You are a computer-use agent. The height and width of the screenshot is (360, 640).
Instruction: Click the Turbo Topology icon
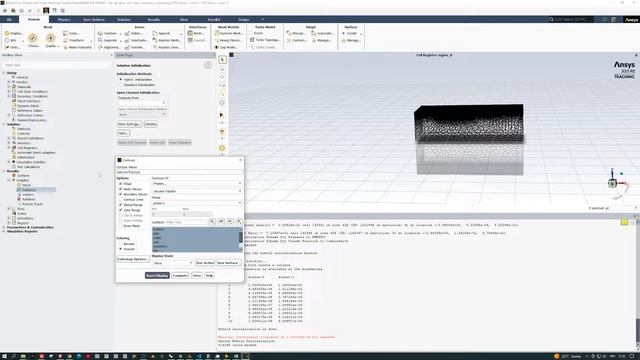(x=252, y=40)
